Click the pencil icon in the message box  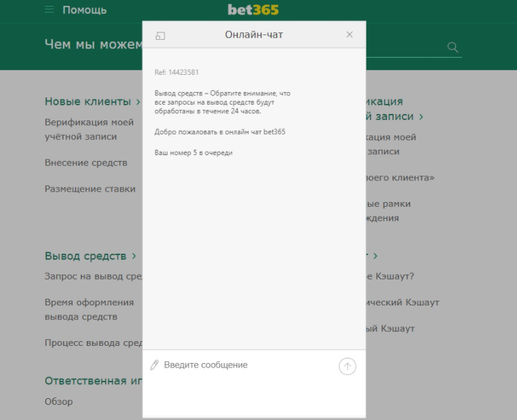coord(154,365)
